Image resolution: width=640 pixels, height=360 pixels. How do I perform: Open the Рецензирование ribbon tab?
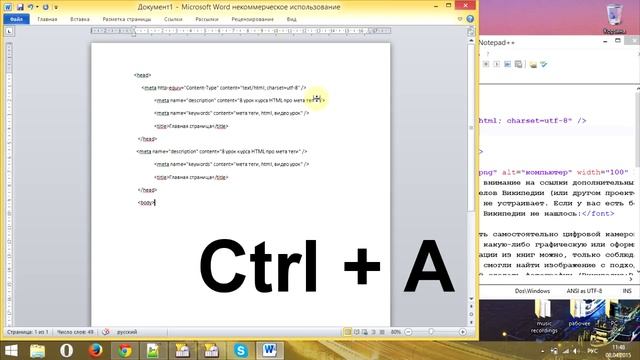point(252,19)
